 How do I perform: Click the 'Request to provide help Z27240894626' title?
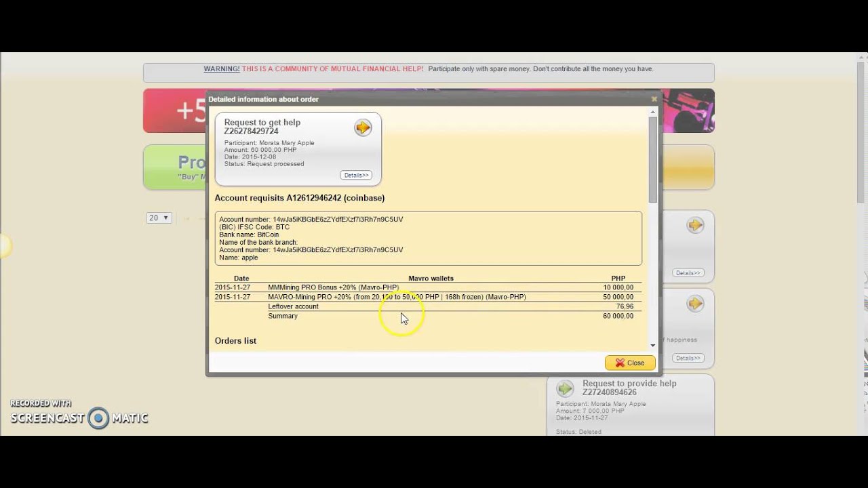(x=629, y=388)
